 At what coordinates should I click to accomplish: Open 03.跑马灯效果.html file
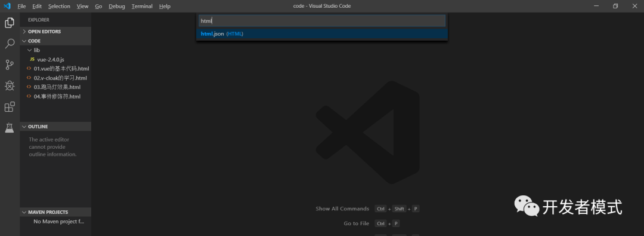click(55, 87)
